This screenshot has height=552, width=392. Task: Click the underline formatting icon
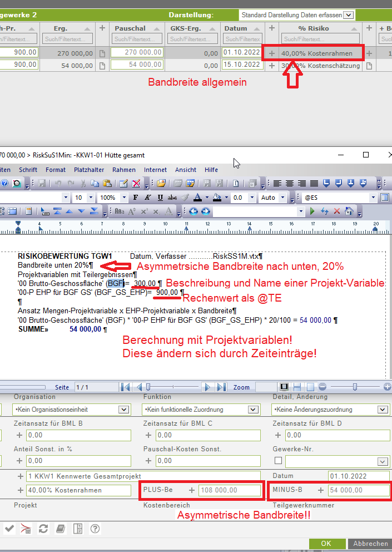pos(160,198)
